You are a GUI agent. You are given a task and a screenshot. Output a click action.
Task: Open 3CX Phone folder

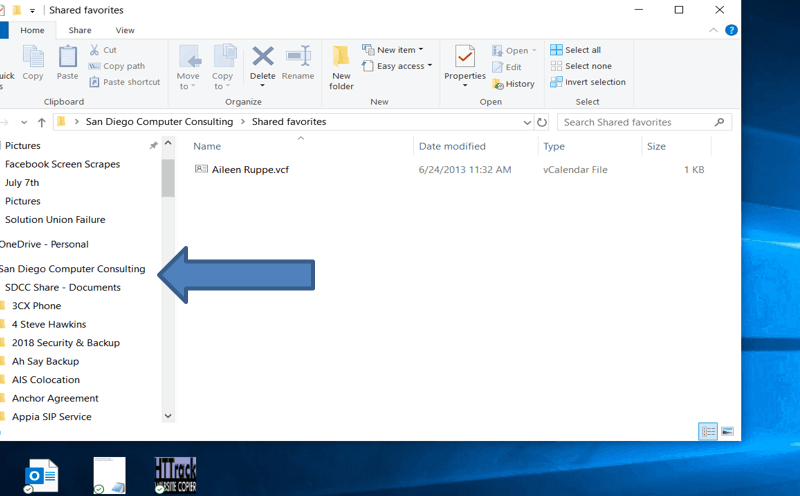(x=36, y=306)
